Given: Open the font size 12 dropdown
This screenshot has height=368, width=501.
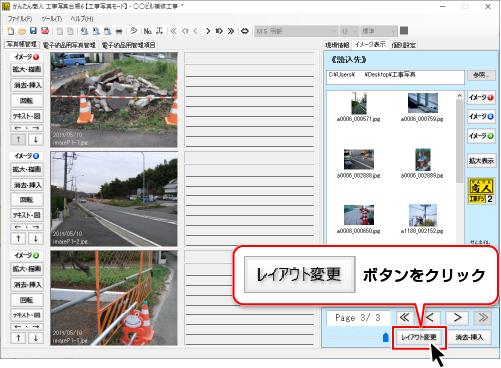Looking at the screenshot, I should pyautogui.click(x=349, y=31).
